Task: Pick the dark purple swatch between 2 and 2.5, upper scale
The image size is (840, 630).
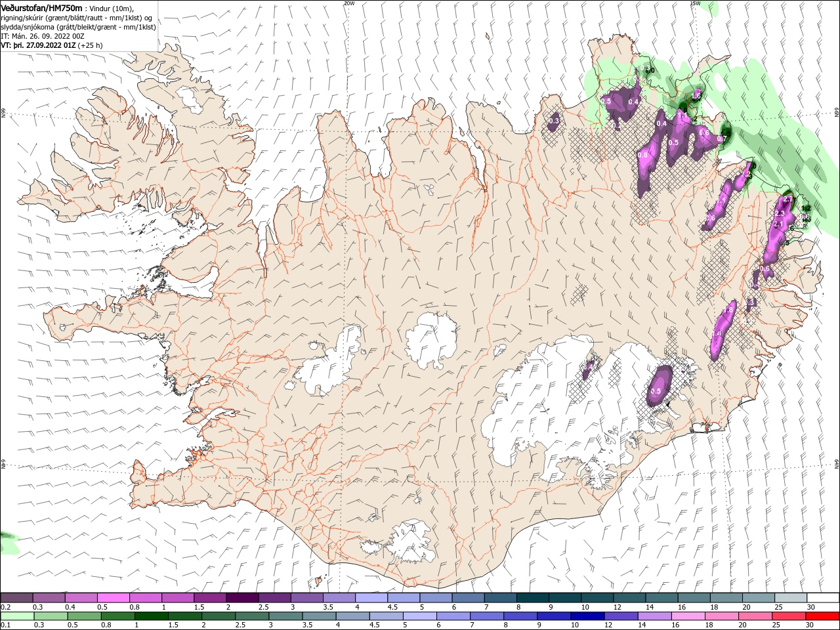Action: tap(241, 598)
